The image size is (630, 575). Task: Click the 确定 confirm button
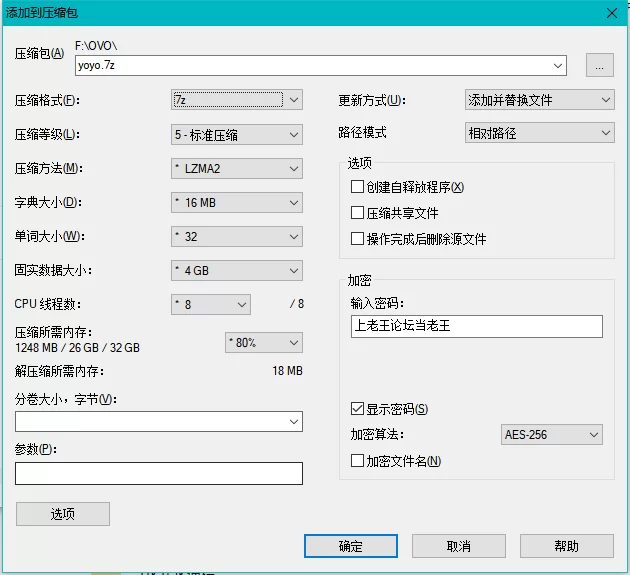(x=351, y=546)
